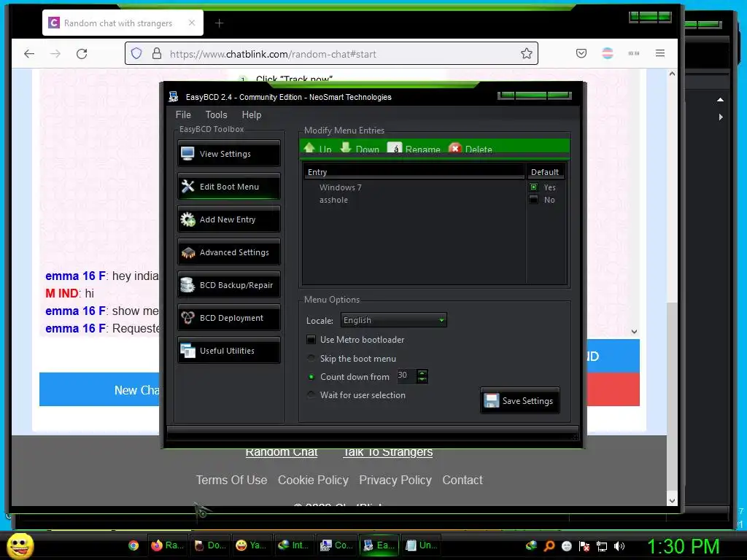Click Save Settings button
The height and width of the screenshot is (560, 747).
pos(520,400)
